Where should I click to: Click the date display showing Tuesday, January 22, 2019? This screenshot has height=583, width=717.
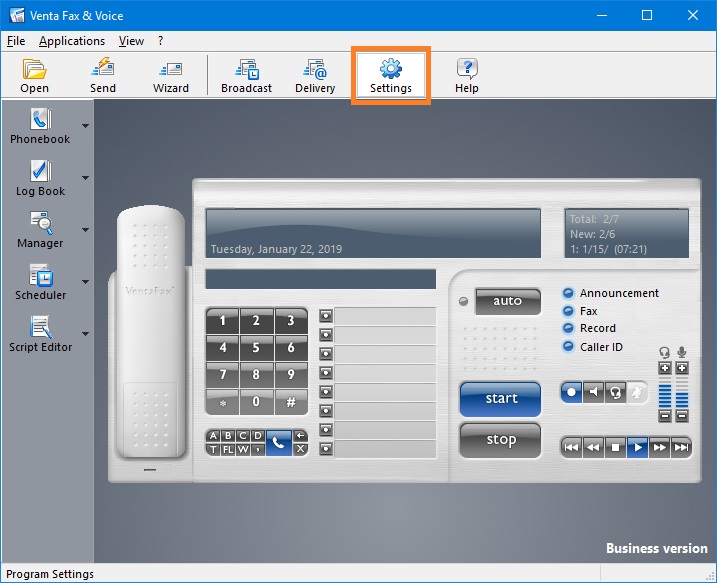pyautogui.click(x=373, y=234)
